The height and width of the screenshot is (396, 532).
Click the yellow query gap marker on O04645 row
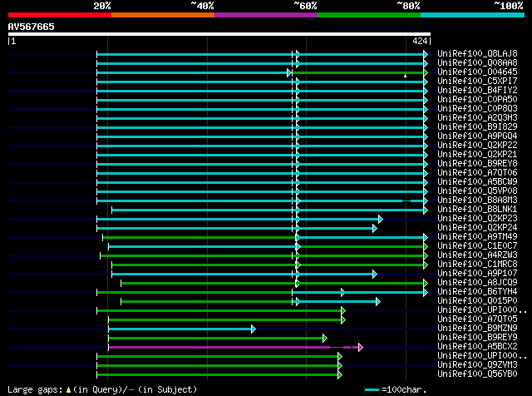tap(405, 76)
